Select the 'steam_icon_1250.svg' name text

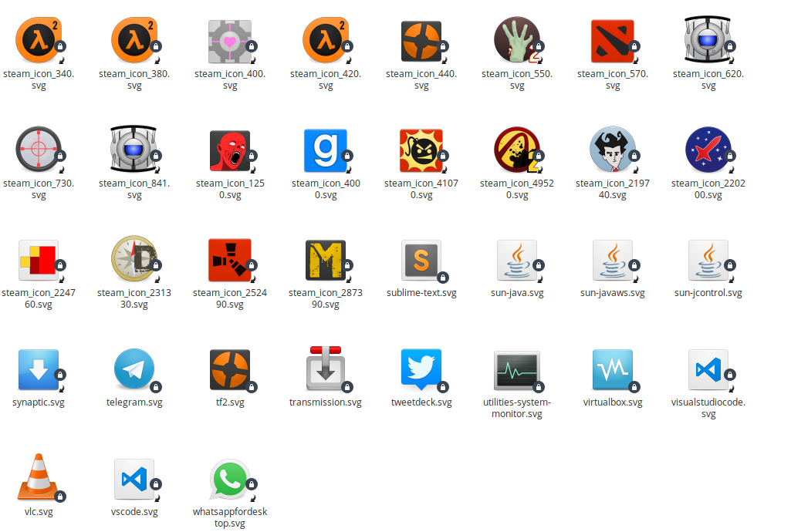click(x=230, y=189)
